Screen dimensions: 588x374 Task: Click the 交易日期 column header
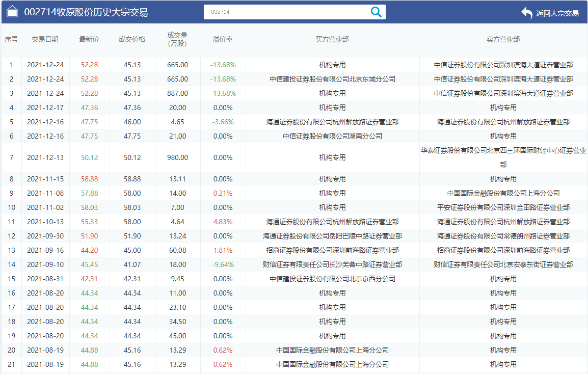45,39
